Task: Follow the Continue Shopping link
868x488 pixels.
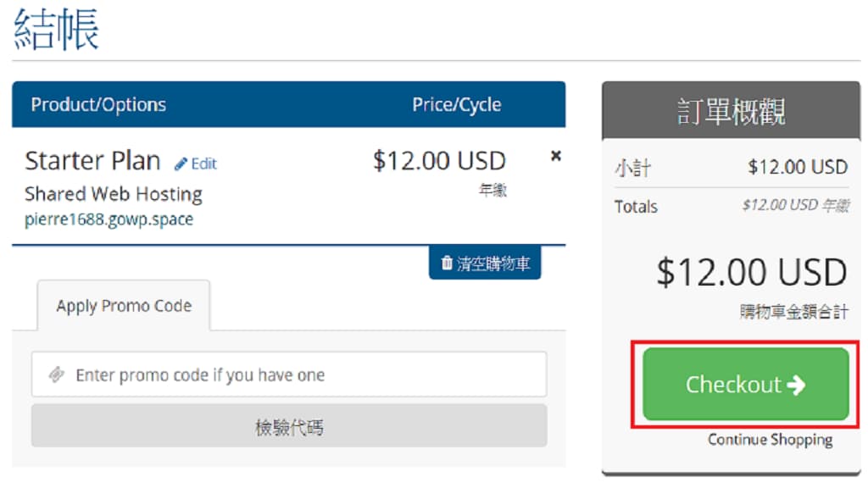Action: (x=770, y=440)
